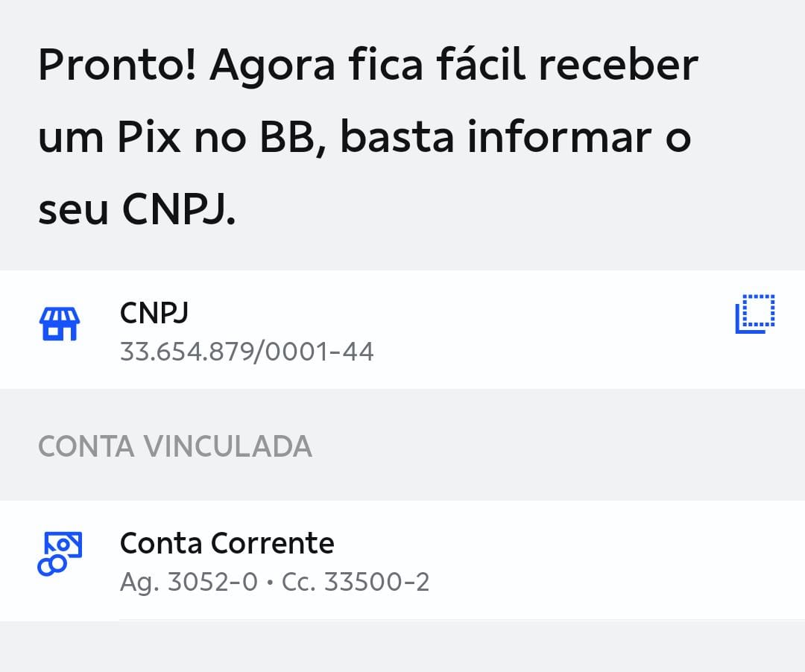This screenshot has height=672, width=805.
Task: Click the dot separator between Ag. and Cc.
Action: (269, 582)
